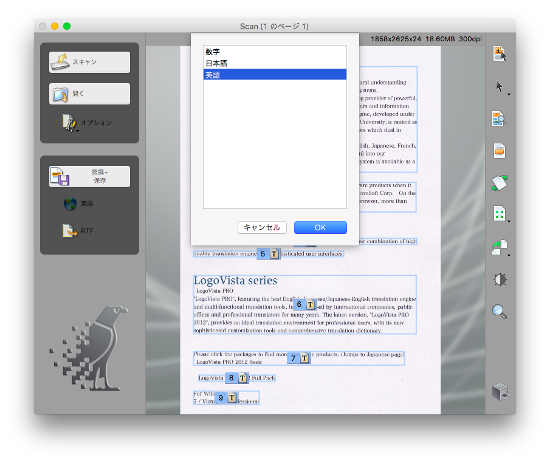The width and height of the screenshot is (550, 463).
Task: Click the スキャン scan button
Action: coord(89,62)
